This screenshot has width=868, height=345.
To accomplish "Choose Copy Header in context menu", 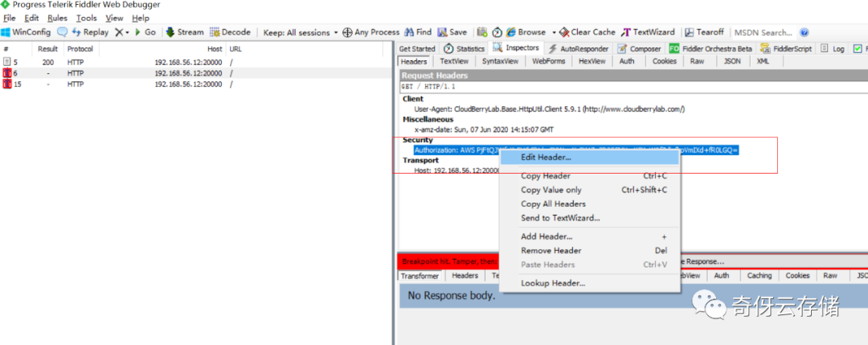I will (590, 176).
